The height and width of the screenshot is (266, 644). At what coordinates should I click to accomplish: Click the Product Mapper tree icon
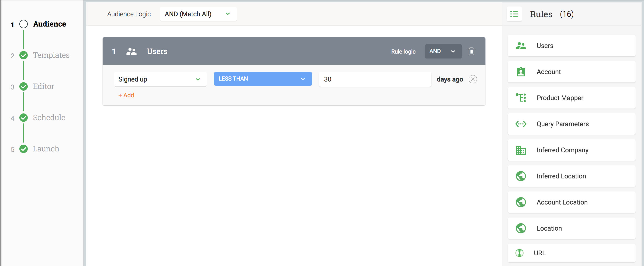[521, 98]
